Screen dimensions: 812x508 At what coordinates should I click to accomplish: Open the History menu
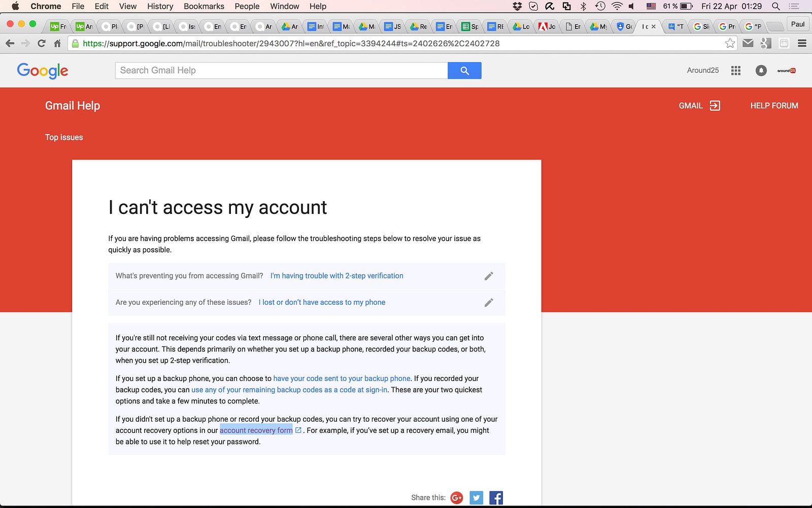(x=160, y=6)
